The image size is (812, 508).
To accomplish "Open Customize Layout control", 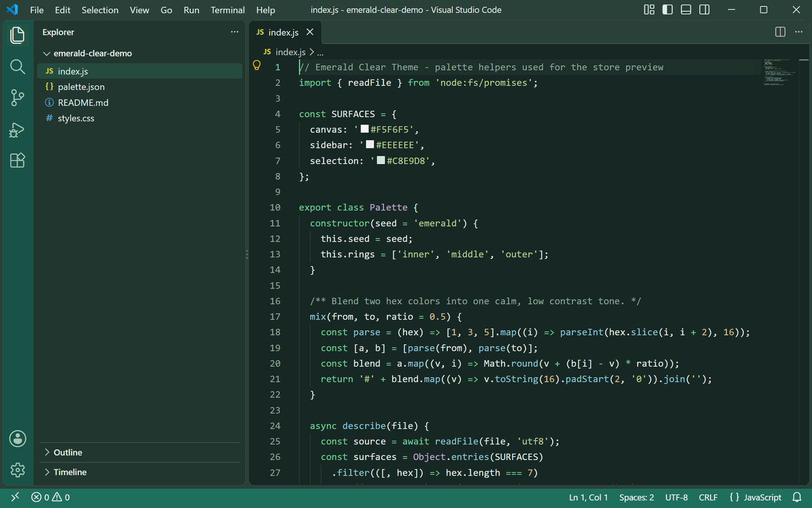I will pos(650,10).
